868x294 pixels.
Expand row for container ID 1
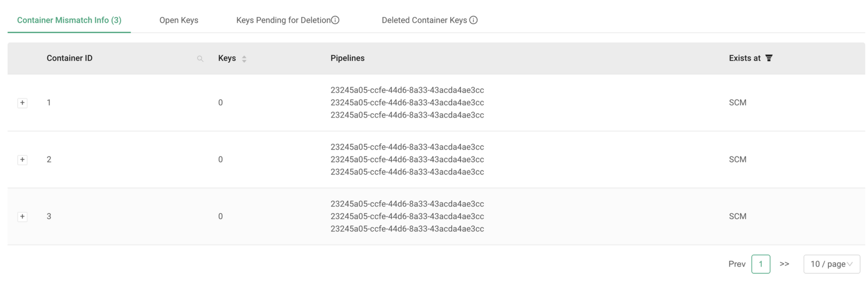(22, 102)
